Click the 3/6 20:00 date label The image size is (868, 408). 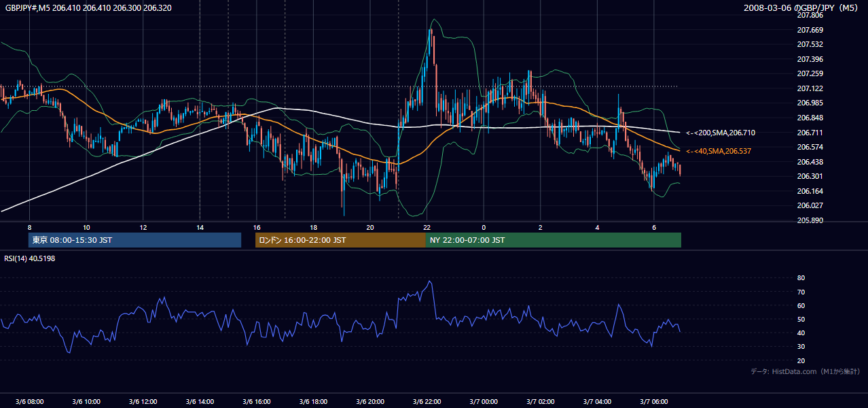370,402
